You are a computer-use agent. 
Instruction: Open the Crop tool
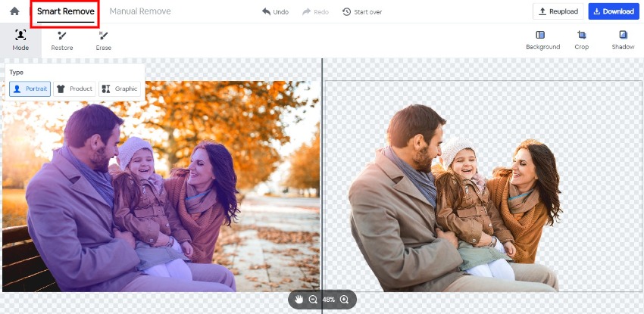click(x=582, y=40)
